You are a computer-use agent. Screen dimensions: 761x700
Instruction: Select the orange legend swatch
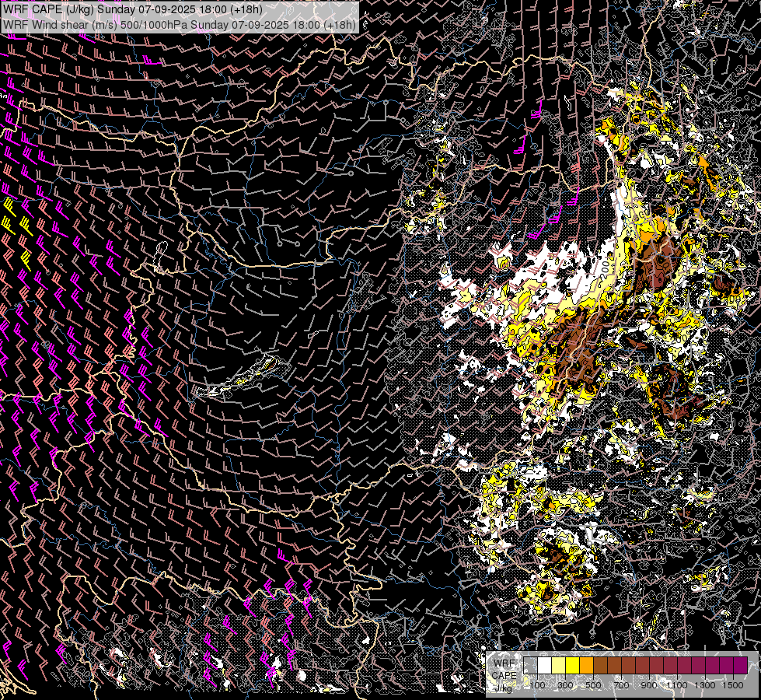pyautogui.click(x=586, y=665)
